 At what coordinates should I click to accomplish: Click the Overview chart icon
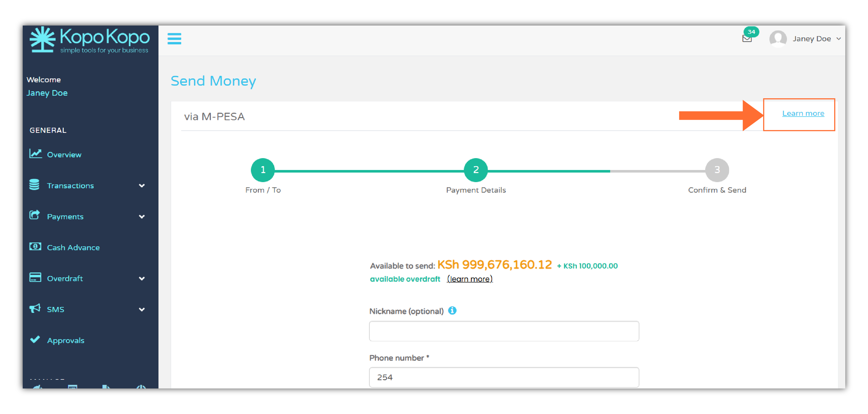coord(35,154)
